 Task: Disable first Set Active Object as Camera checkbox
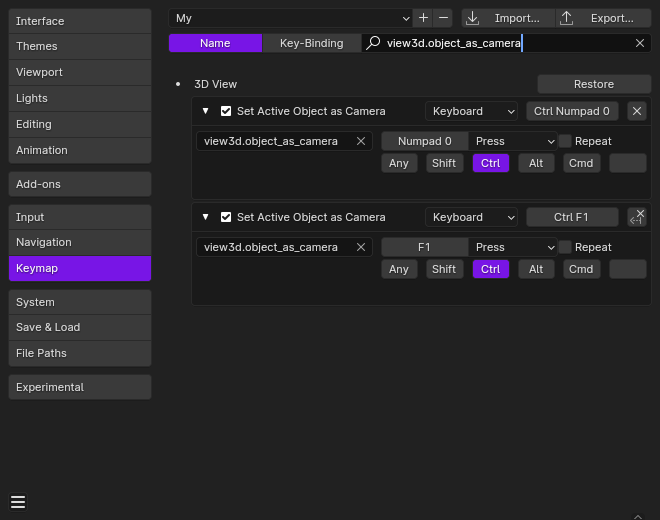coord(226,111)
